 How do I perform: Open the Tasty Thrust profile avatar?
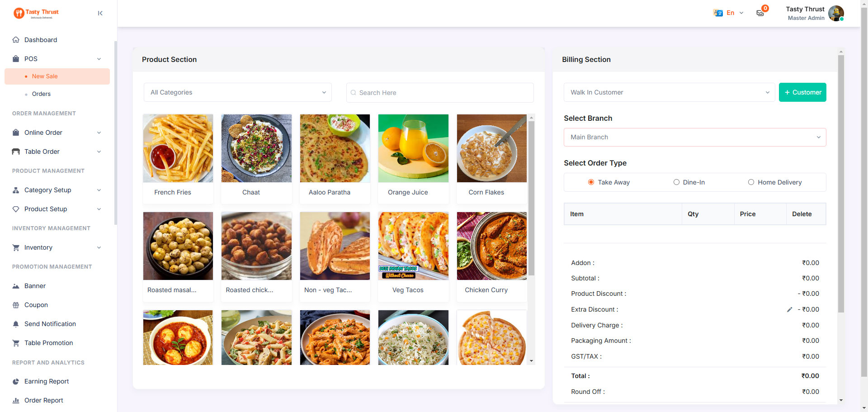click(x=836, y=13)
